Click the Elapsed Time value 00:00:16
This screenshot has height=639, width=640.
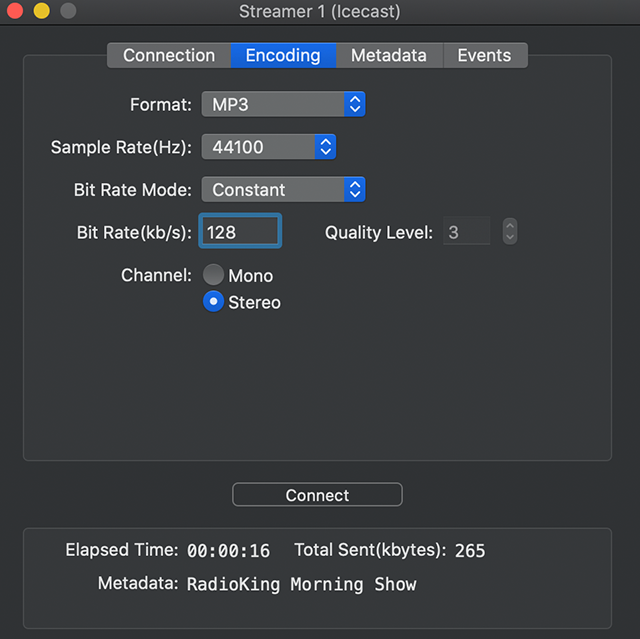tap(228, 551)
